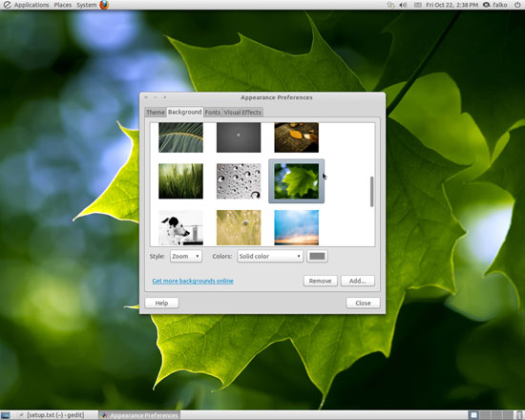Screen dimensions: 525x420
Task: Open the gray background color swatch
Action: (317, 256)
